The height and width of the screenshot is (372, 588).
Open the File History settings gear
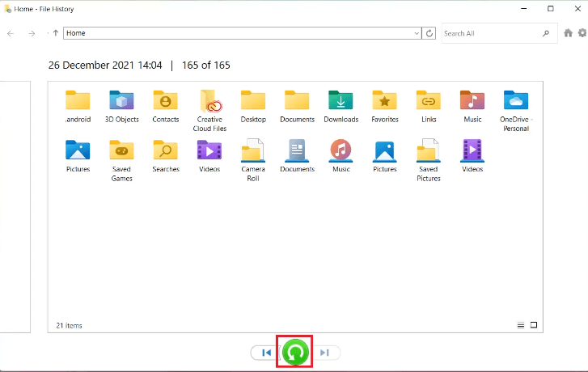tap(582, 33)
